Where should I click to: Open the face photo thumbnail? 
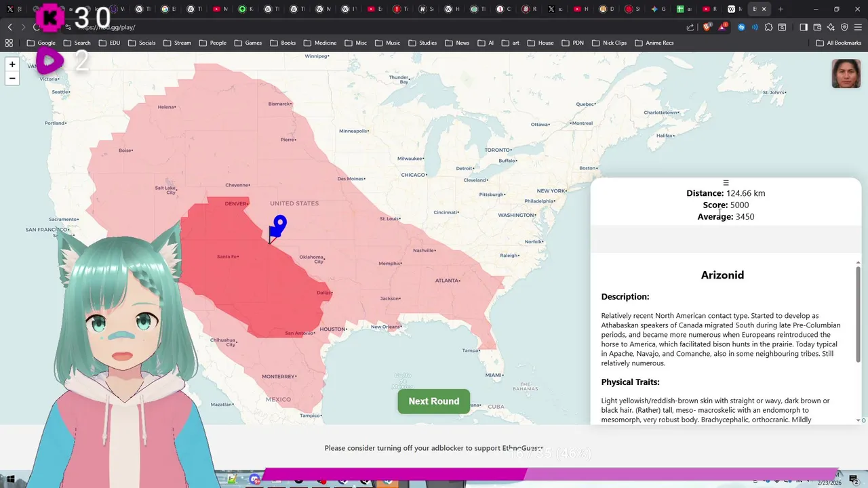click(x=846, y=74)
